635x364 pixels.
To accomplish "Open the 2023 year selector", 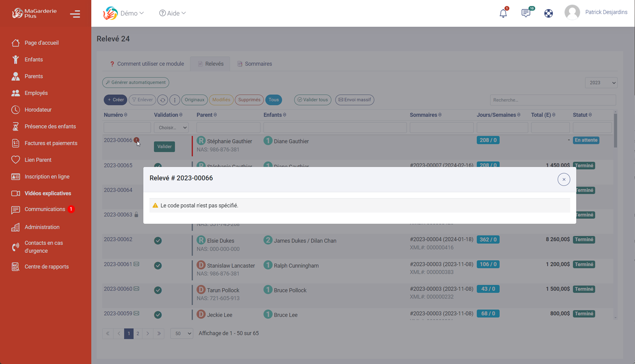I will (601, 83).
